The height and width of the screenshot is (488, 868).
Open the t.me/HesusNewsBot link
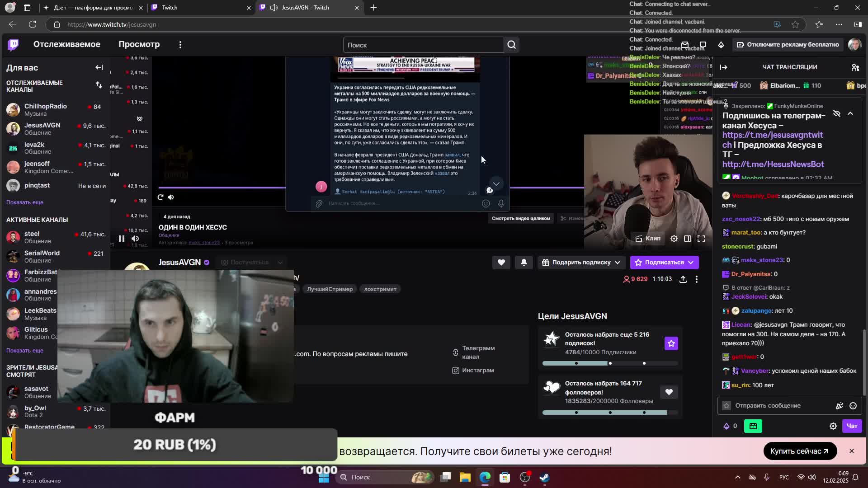[x=773, y=164]
